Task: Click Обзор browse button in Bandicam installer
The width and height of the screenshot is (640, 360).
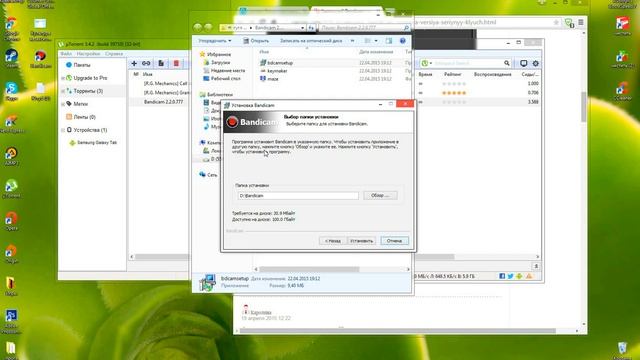Action: tap(380, 196)
